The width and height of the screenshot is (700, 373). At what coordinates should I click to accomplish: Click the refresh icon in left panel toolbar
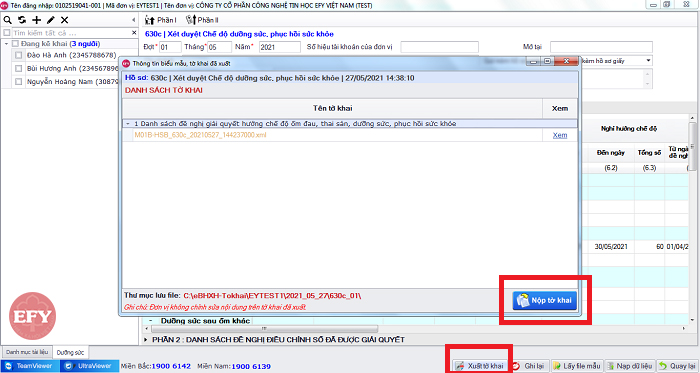coord(22,20)
